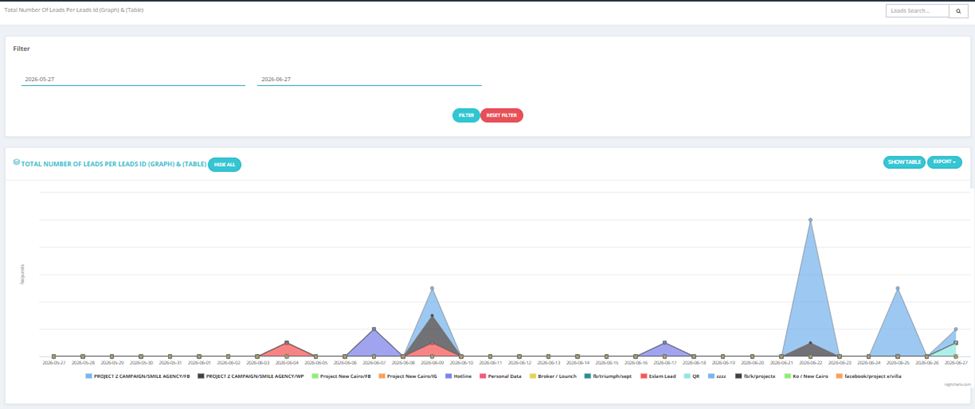Image resolution: width=975 pixels, height=409 pixels.
Task: Click the tallest peak point on 2026-06-22
Action: tap(810, 220)
